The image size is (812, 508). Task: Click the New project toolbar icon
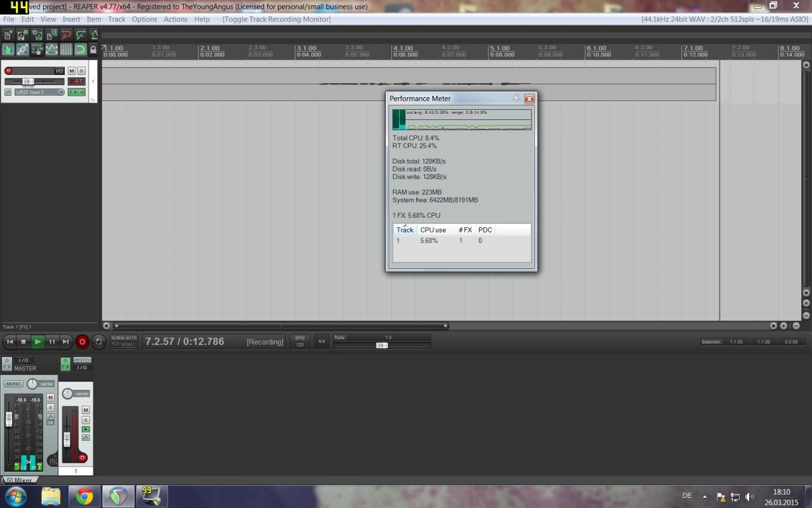(x=8, y=35)
